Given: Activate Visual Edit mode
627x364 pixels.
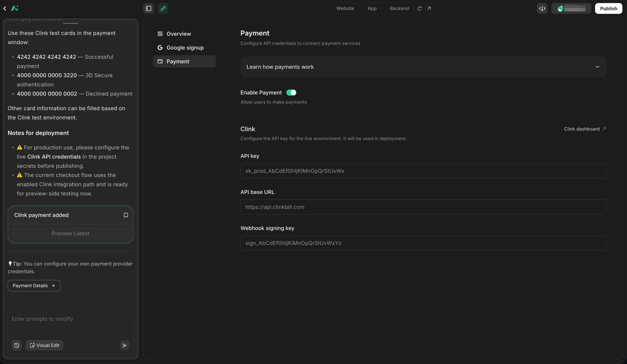Looking at the screenshot, I should pos(44,345).
